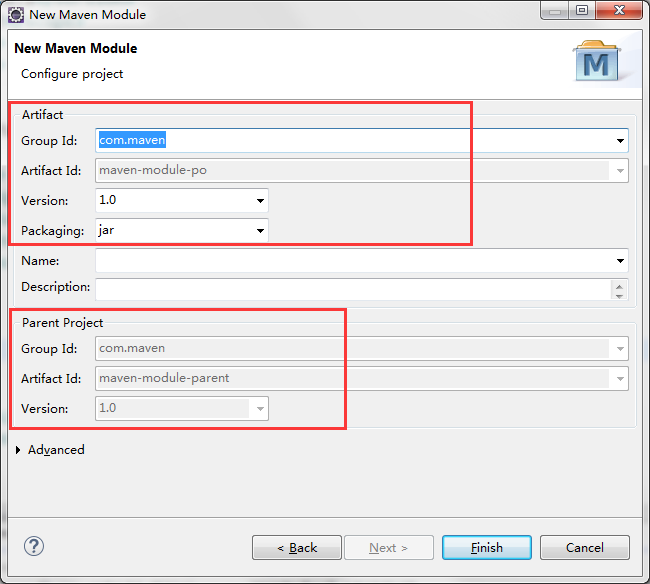Click the disabled Next button
Viewport: 650px width, 584px height.
tap(389, 548)
